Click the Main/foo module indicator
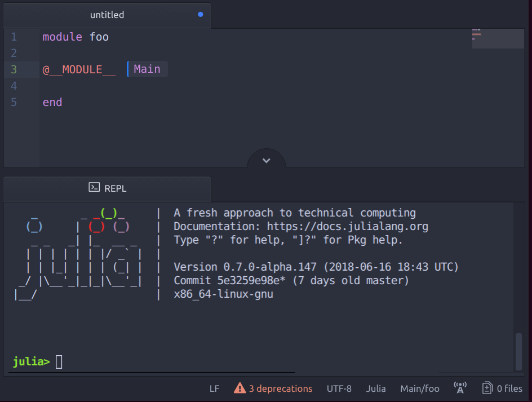This screenshot has width=532, height=402. [x=420, y=388]
